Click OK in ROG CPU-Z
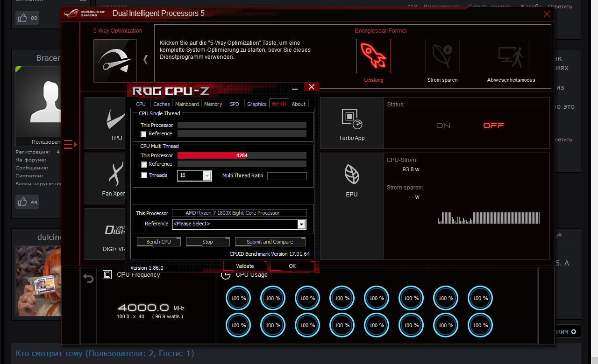The height and width of the screenshot is (364, 598). tap(292, 266)
